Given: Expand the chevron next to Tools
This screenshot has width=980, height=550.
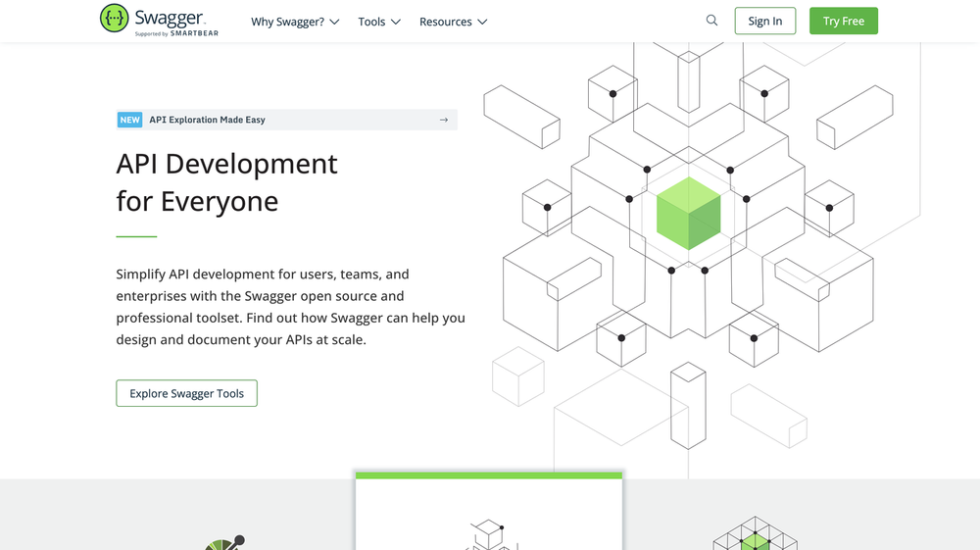Looking at the screenshot, I should 396,22.
